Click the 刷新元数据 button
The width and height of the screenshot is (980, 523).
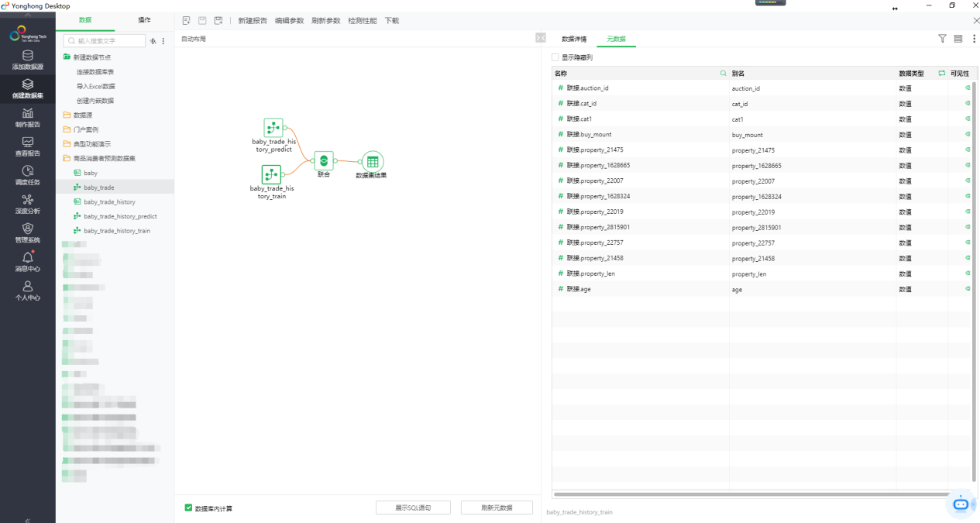tap(497, 508)
